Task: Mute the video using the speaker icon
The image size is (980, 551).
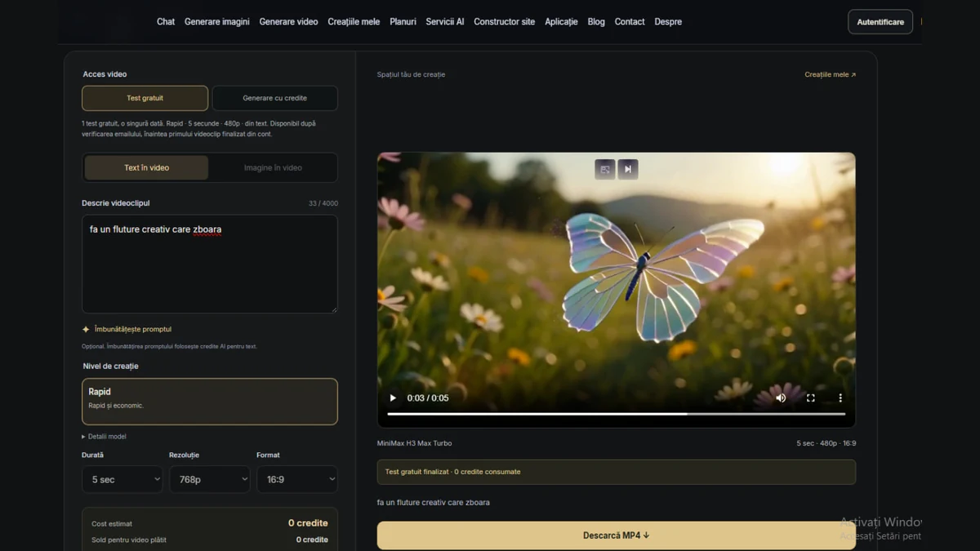Action: (781, 398)
